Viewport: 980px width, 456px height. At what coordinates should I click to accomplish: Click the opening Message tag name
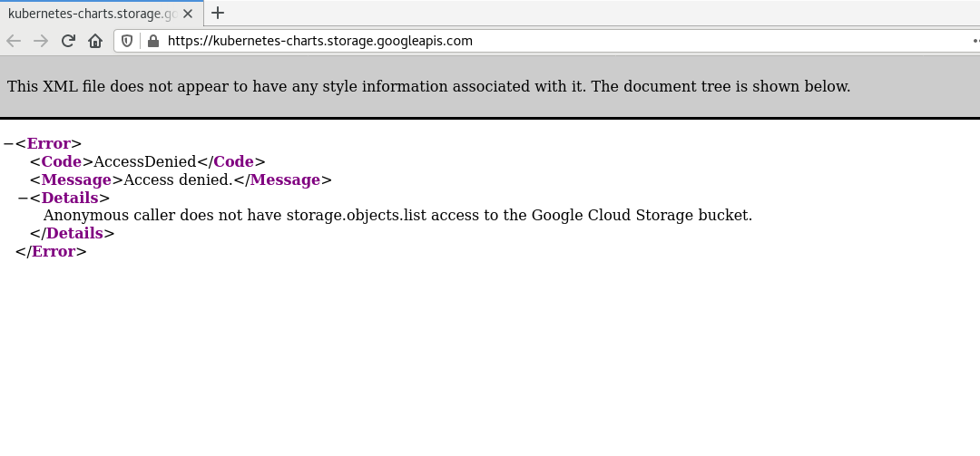click(x=75, y=179)
